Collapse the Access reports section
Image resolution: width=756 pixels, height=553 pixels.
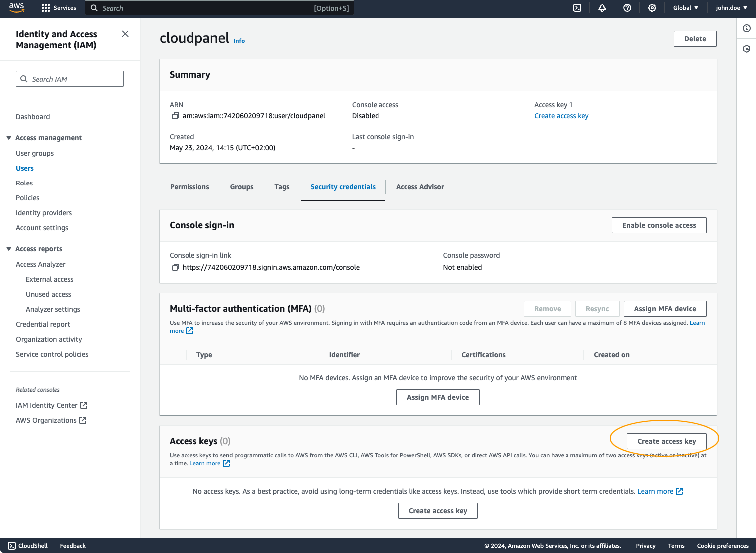(x=8, y=248)
